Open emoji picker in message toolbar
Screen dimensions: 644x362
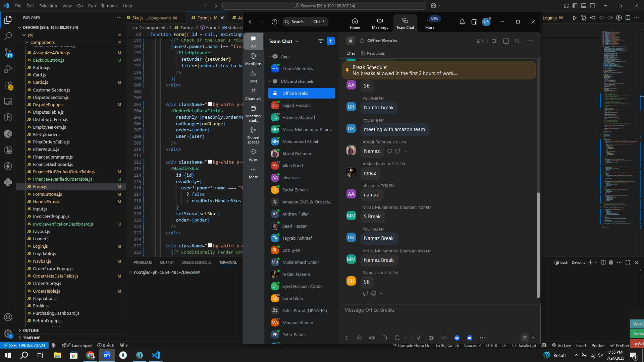tap(359, 338)
